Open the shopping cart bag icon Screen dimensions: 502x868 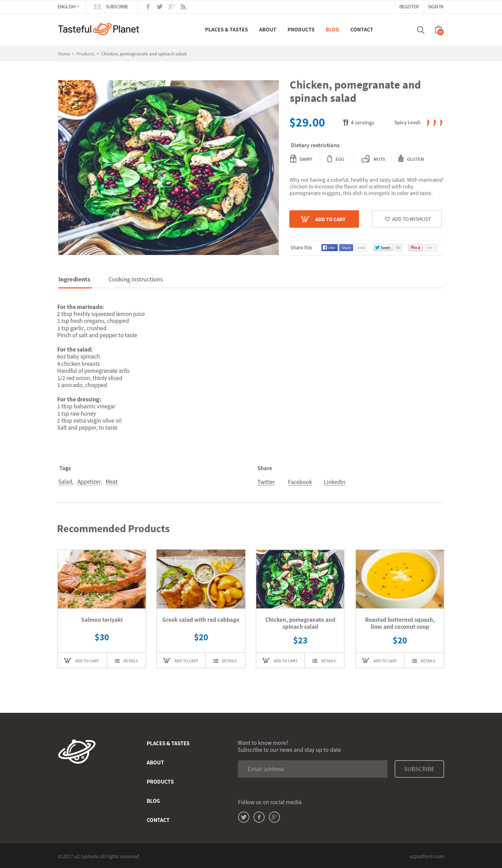pyautogui.click(x=439, y=30)
